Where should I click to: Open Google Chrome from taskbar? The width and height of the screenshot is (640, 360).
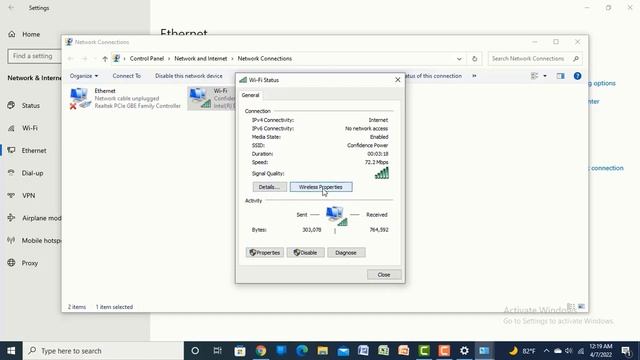(x=261, y=351)
